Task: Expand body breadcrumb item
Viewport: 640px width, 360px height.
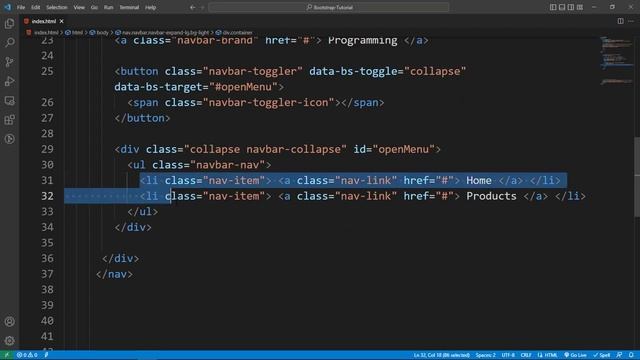Action: (x=99, y=33)
